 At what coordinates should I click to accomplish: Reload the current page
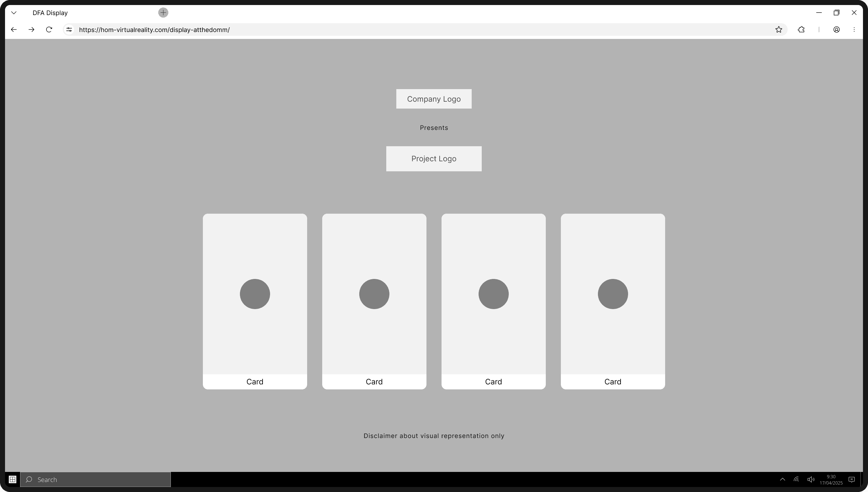click(49, 30)
